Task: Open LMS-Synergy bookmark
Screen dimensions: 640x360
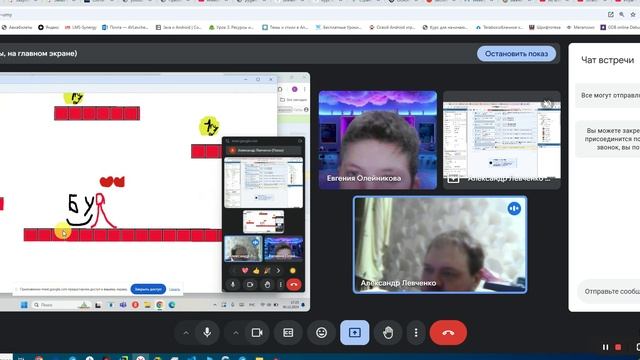Action: tap(80, 27)
